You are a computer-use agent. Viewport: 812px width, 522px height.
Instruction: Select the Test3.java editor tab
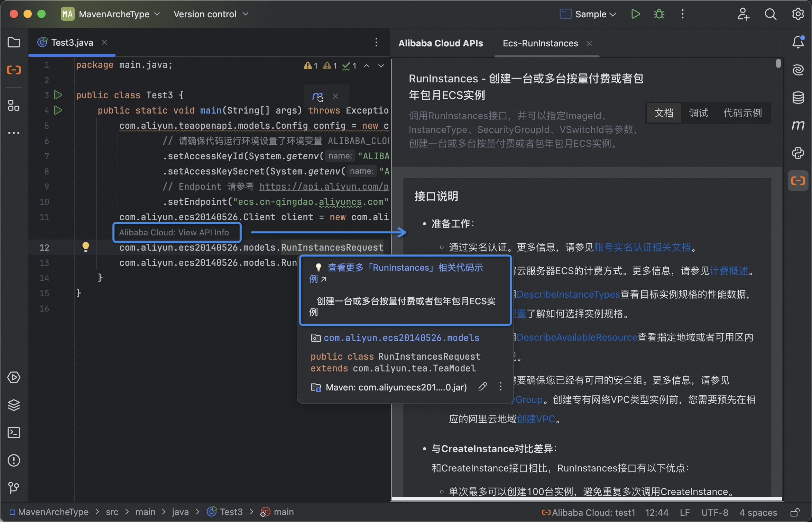point(72,43)
